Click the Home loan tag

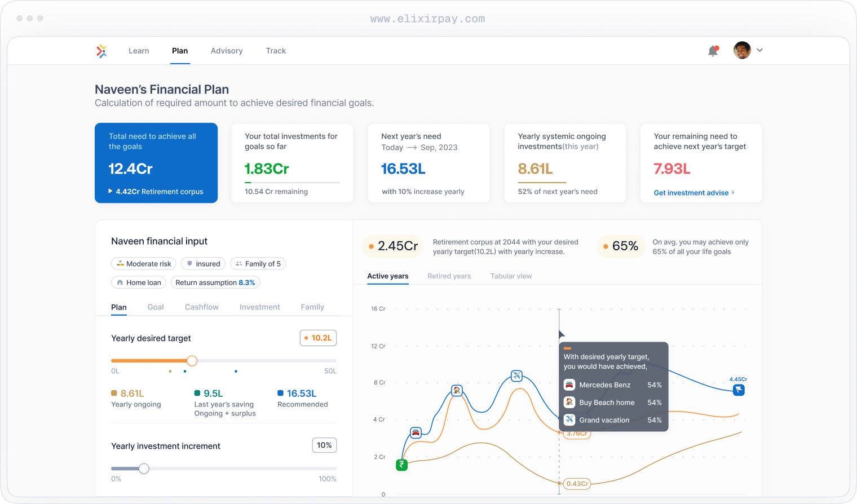click(139, 282)
